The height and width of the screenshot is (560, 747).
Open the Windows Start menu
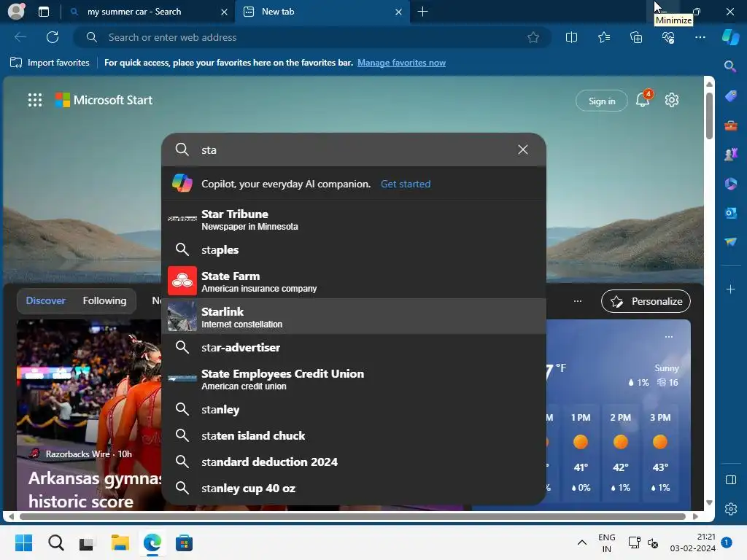click(23, 542)
